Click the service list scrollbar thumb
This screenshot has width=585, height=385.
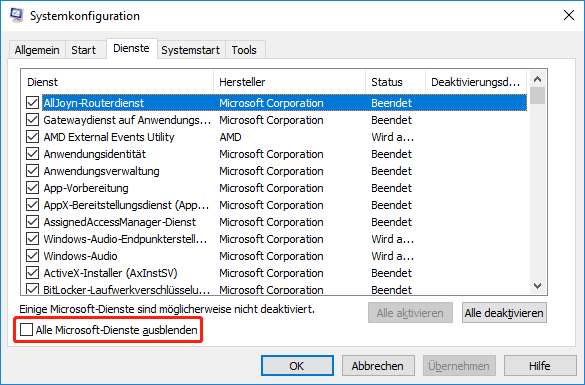pyautogui.click(x=537, y=96)
